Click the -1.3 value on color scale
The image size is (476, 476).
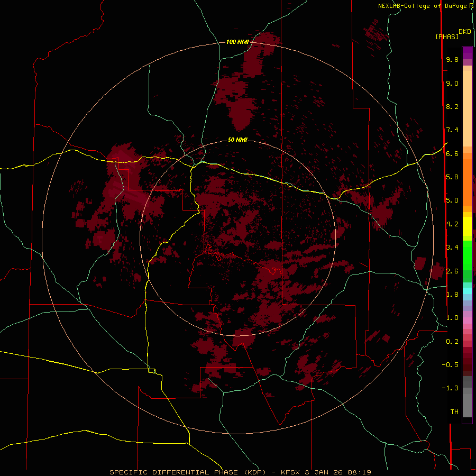(x=450, y=388)
